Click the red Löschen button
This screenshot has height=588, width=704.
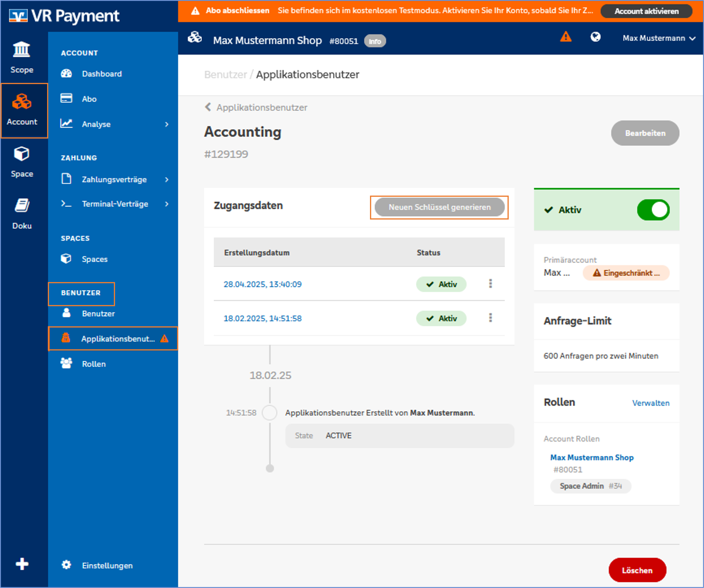(637, 570)
